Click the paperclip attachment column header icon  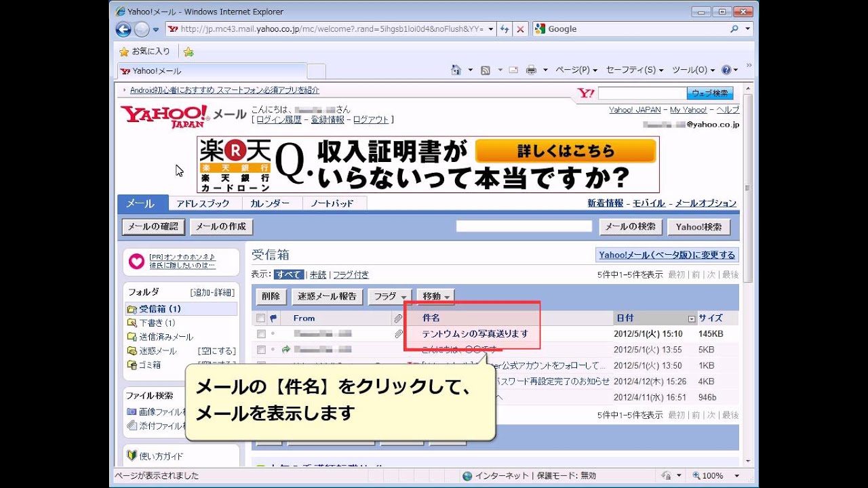click(398, 318)
